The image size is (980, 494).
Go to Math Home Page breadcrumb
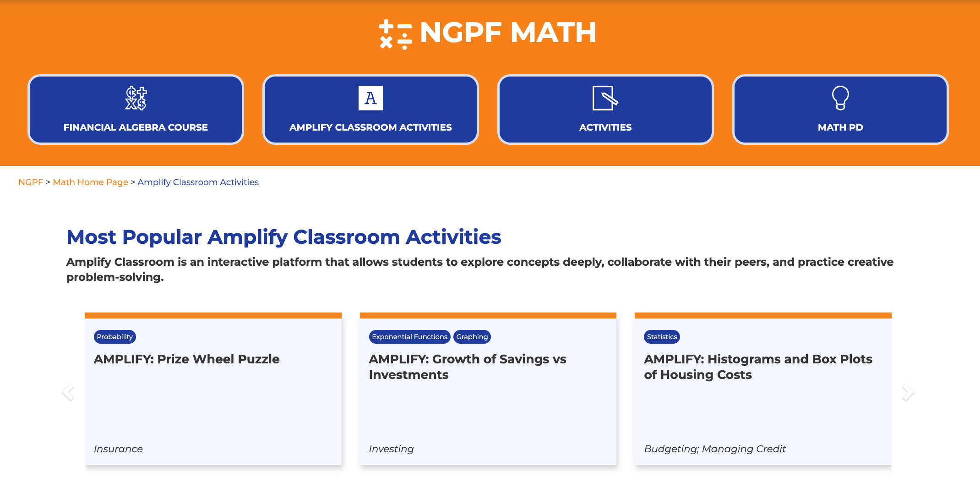click(x=90, y=182)
